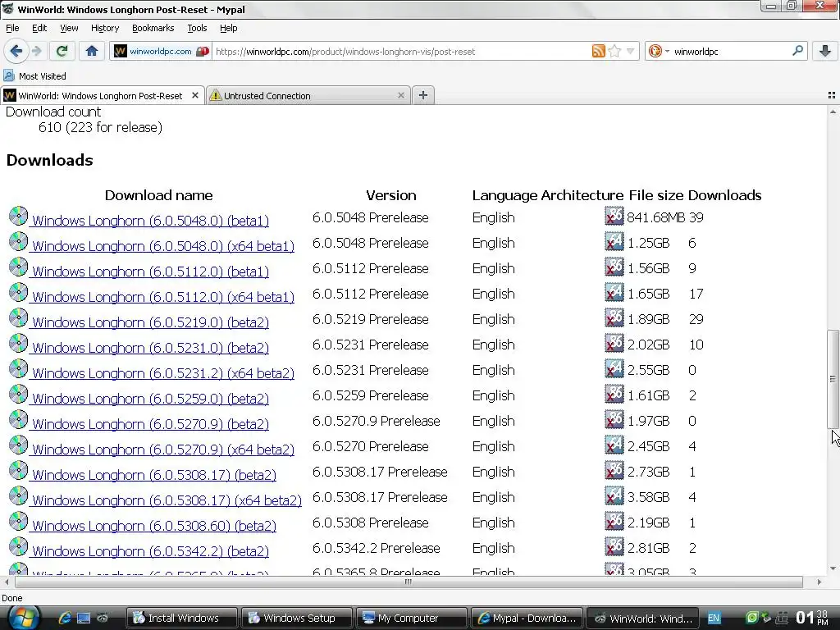Open the Downloads arrow button
840x630 pixels.
825,51
